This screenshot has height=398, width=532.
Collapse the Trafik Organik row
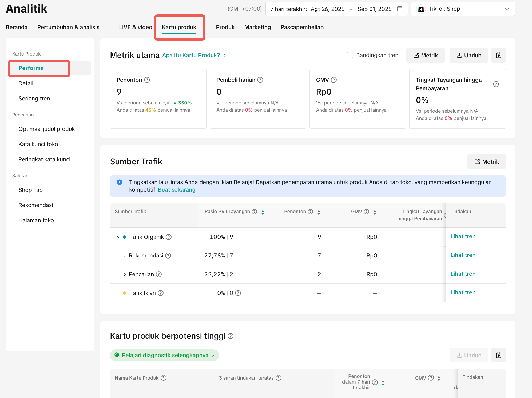[119, 237]
